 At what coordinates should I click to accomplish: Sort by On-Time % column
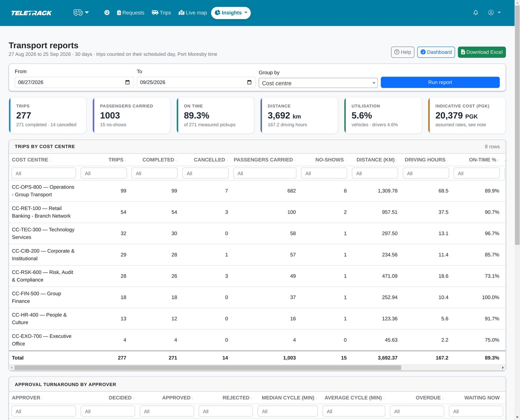484,160
